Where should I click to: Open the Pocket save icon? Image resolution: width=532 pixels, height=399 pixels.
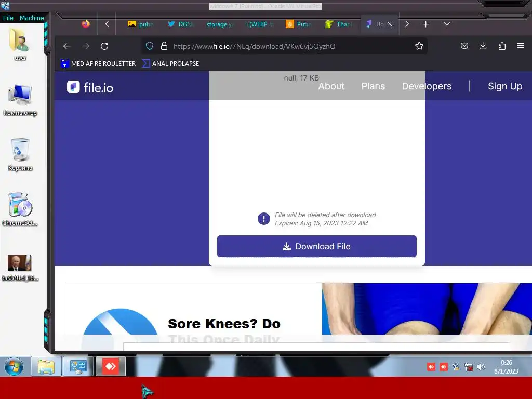(464, 46)
